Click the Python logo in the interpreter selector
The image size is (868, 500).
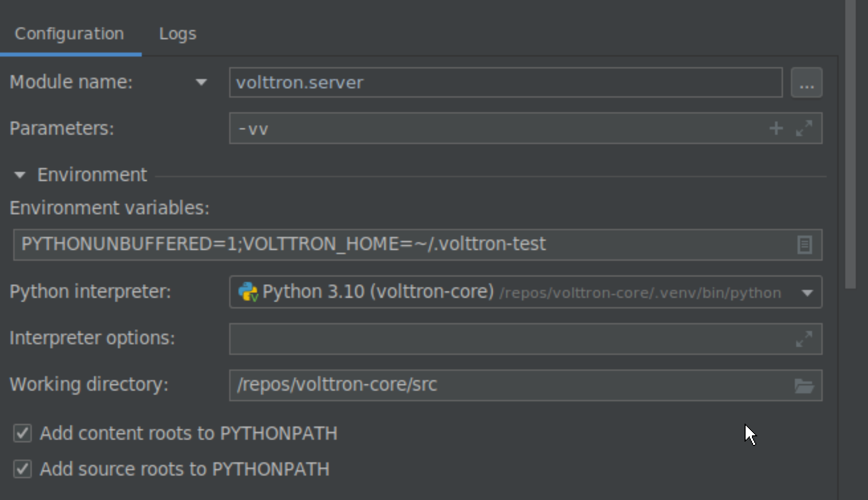[247, 292]
